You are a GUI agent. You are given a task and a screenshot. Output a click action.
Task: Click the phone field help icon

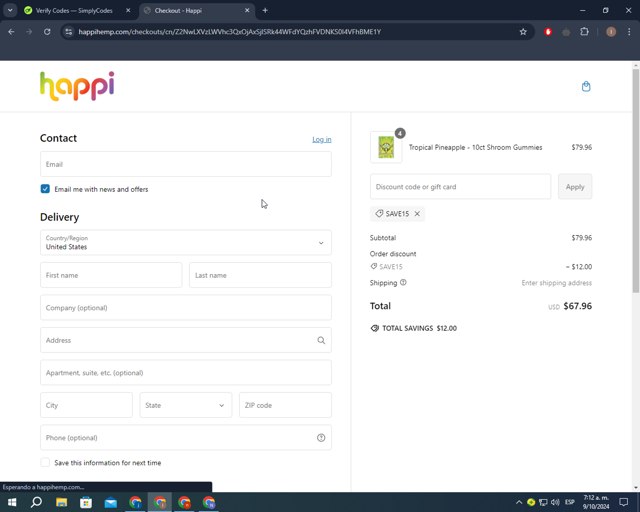(x=321, y=438)
